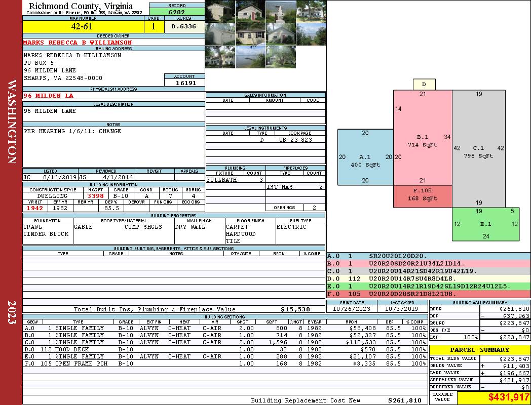Click last saved date 10/3/2019
This screenshot has width=532, height=405.
pyautogui.click(x=402, y=309)
